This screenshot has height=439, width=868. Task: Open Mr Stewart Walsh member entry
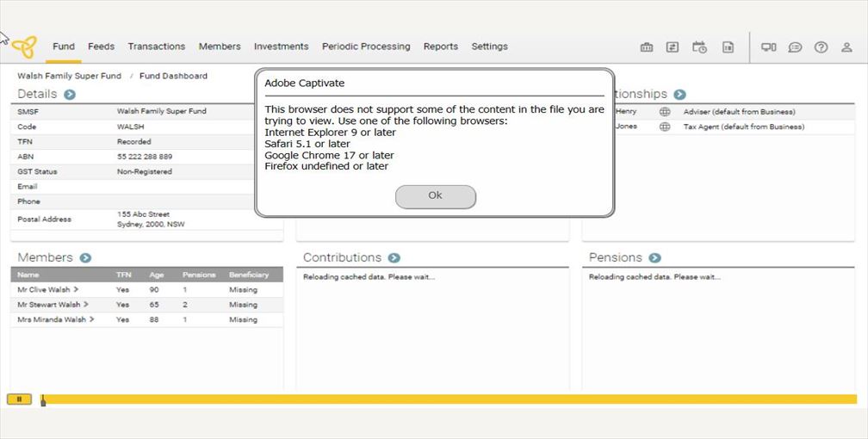click(x=53, y=305)
